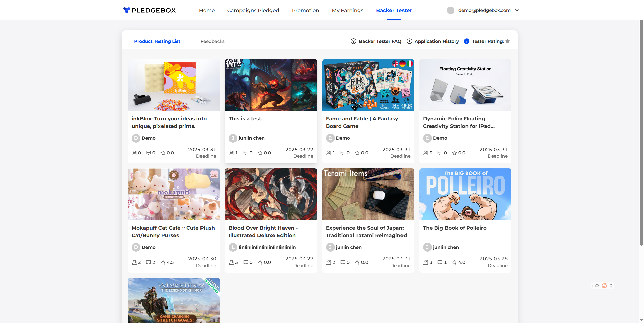Click comments icon on inkBlox card

(x=148, y=153)
